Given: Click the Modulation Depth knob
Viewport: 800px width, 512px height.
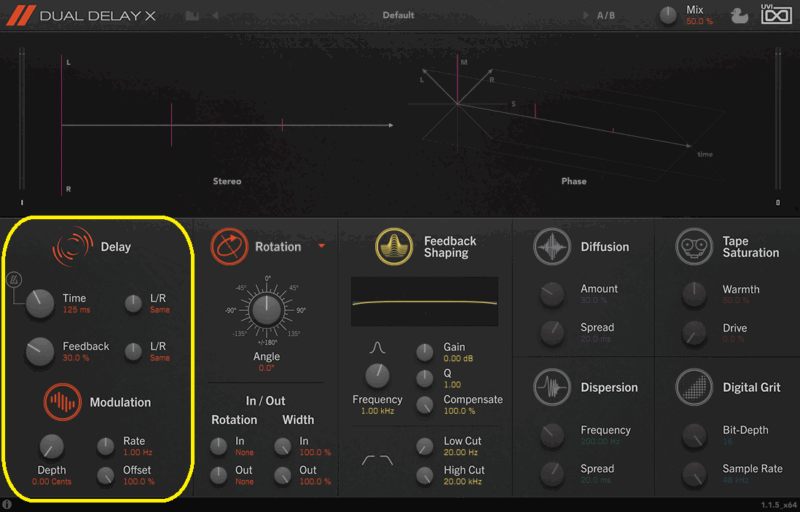Looking at the screenshot, I should [52, 447].
